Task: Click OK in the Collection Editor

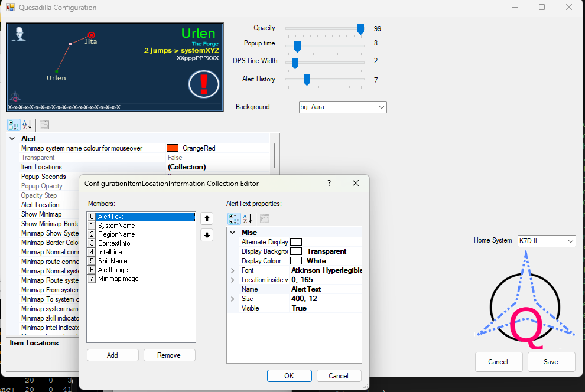Action: [289, 375]
